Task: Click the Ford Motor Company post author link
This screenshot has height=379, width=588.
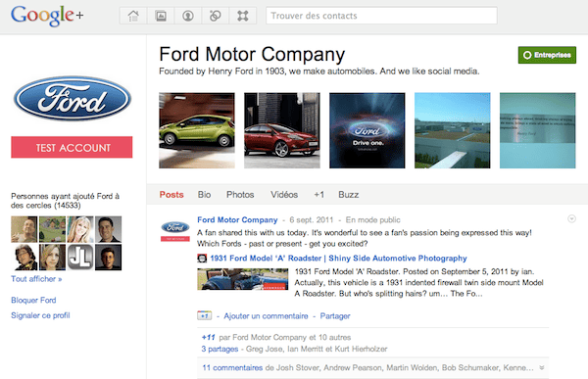Action: [237, 219]
